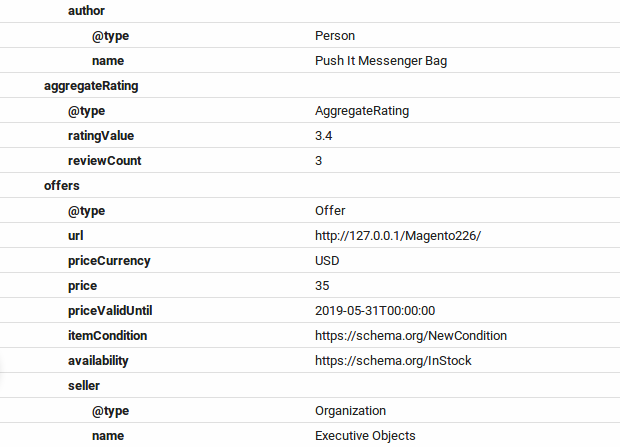620x447 pixels.
Task: Click the AggregateRating type value
Action: (362, 111)
